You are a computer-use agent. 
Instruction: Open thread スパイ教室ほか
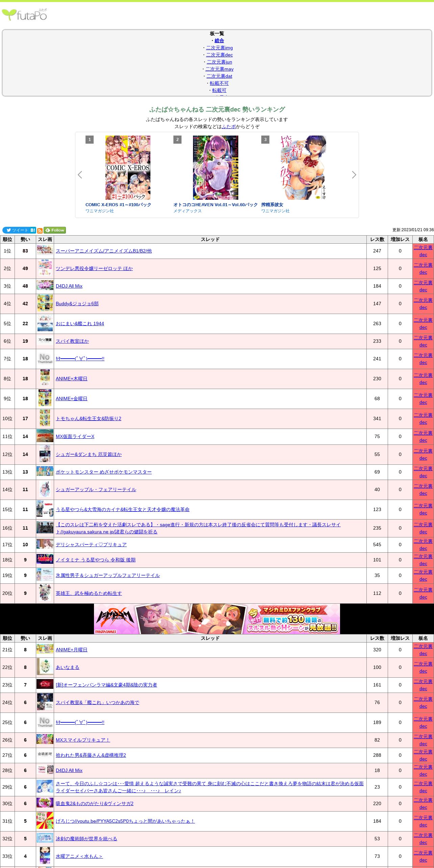pyautogui.click(x=72, y=341)
